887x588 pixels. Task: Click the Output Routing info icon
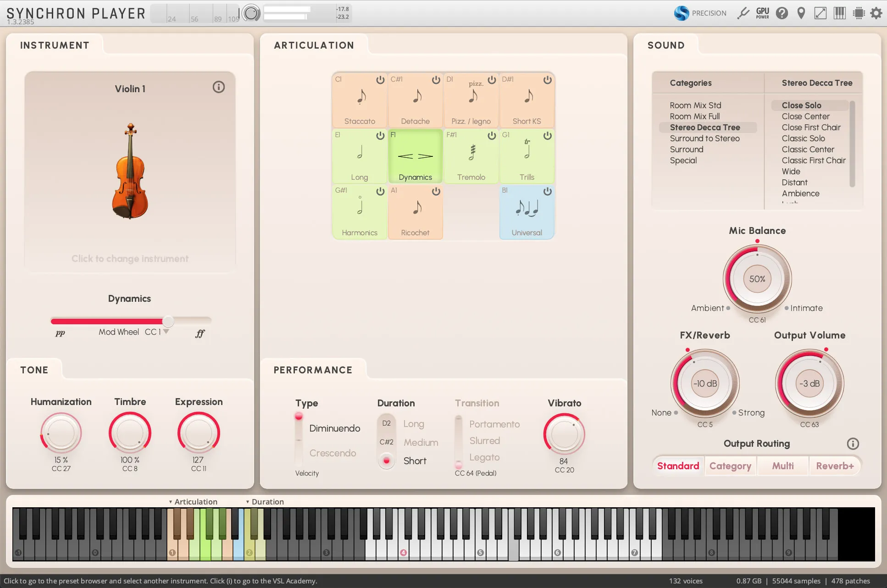click(853, 444)
